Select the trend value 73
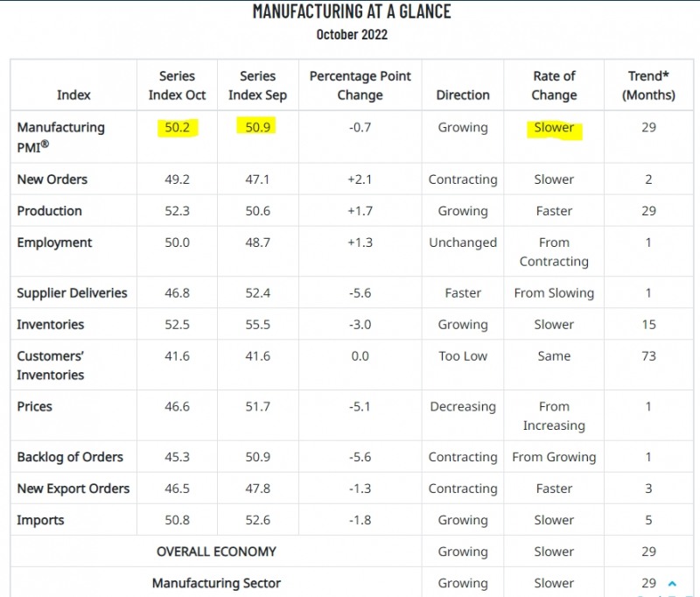Viewport: 700px width, 597px height. (648, 356)
